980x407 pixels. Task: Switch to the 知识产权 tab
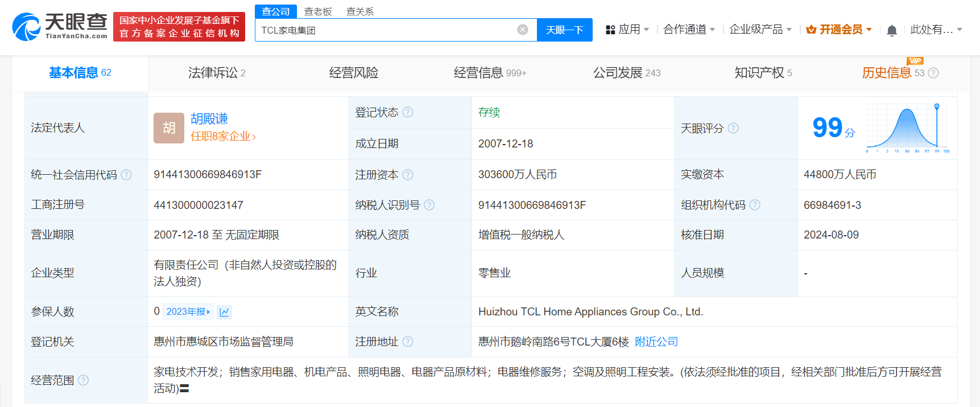[763, 73]
